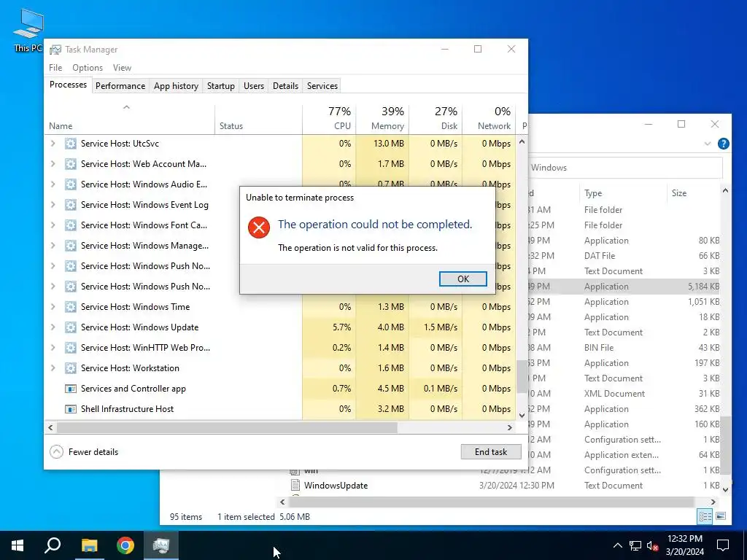Expand Service Host: Windows Update row
The width and height of the screenshot is (747, 560).
(53, 327)
